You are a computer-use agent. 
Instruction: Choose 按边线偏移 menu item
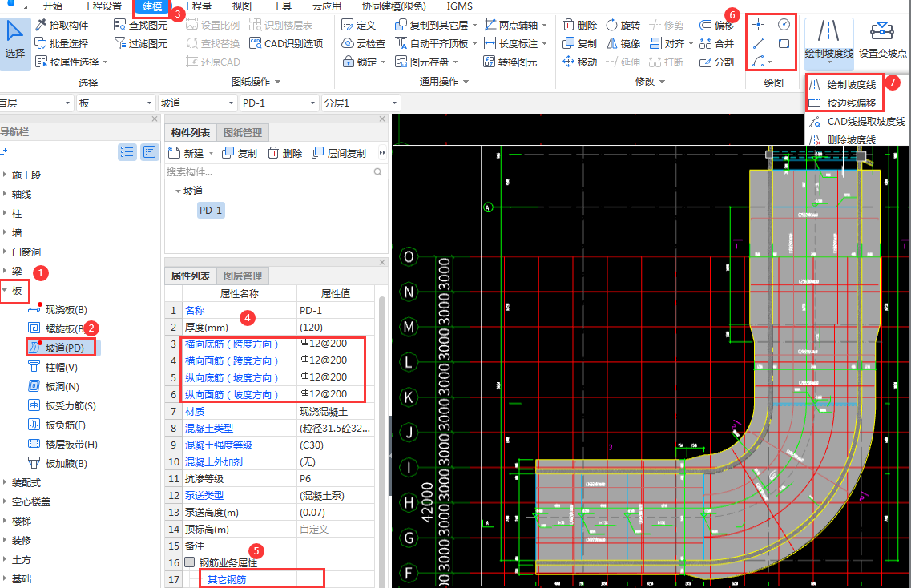(x=843, y=103)
